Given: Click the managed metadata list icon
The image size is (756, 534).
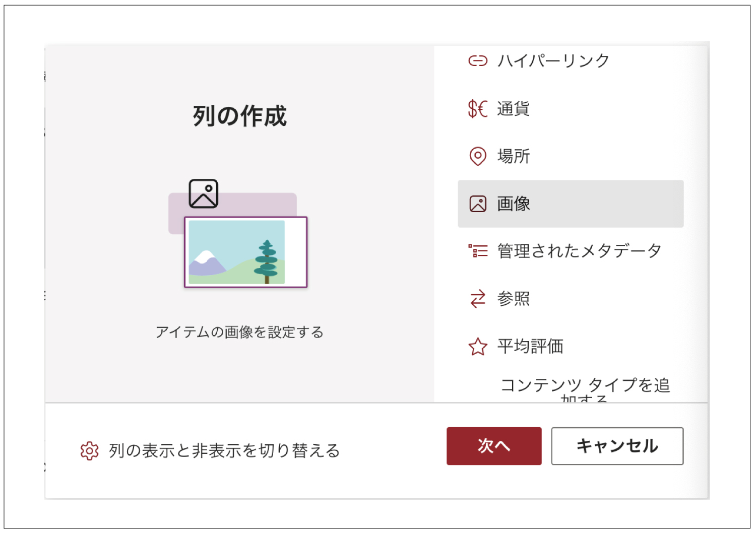Looking at the screenshot, I should click(478, 251).
